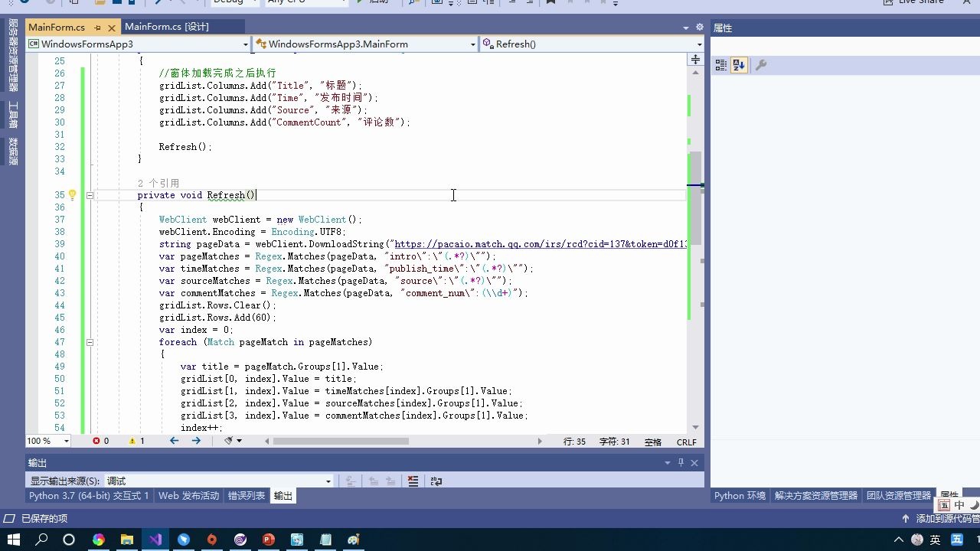Select alphabetical sort in the 属性 panel

(739, 65)
